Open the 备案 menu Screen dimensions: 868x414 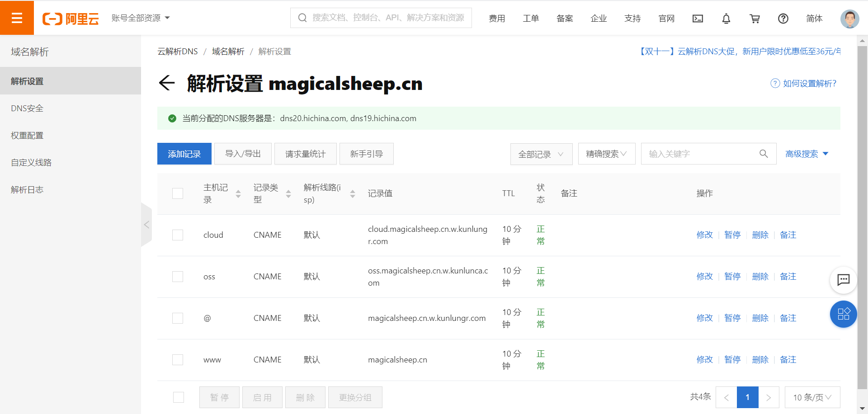565,19
